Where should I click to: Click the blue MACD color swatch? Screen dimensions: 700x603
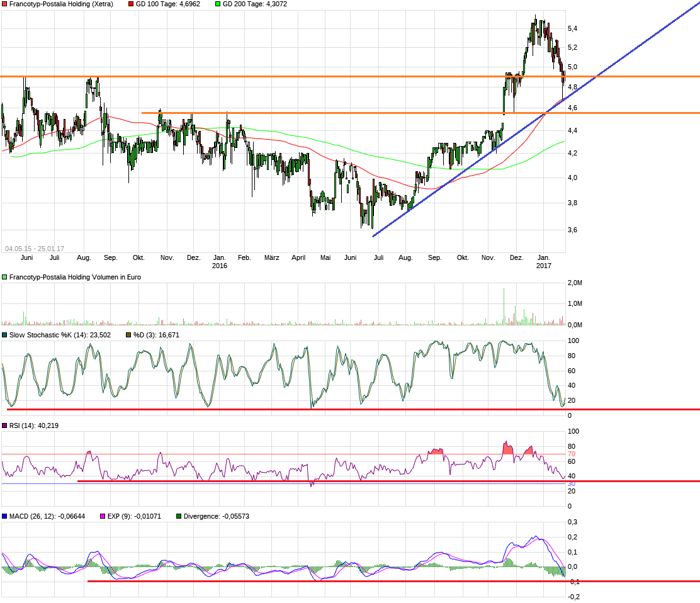4,516
